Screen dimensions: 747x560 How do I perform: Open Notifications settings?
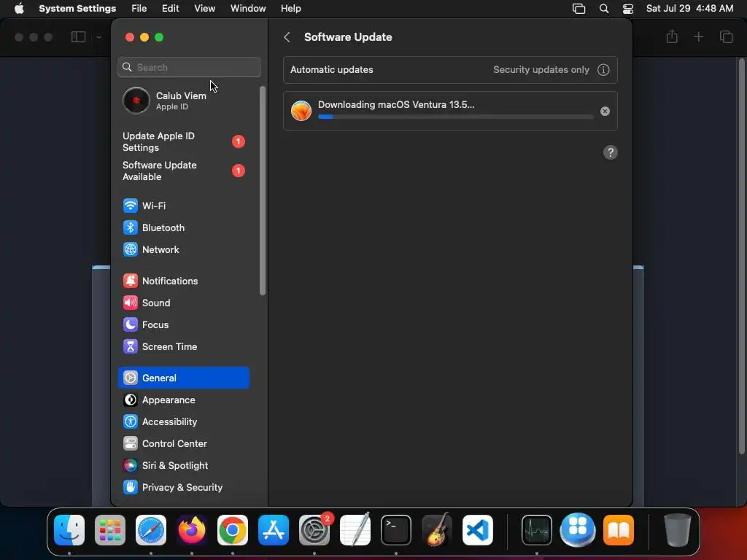pos(183,281)
